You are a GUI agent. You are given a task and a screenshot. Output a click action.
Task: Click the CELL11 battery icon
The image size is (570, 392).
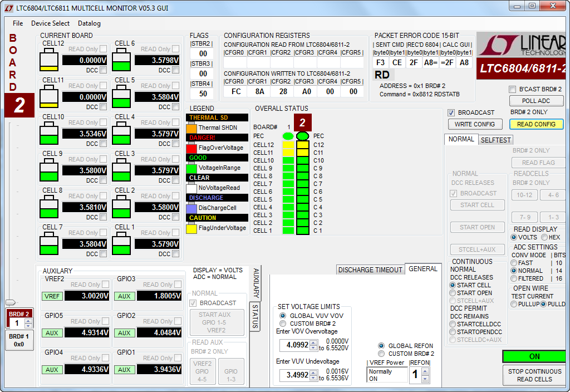coord(49,97)
